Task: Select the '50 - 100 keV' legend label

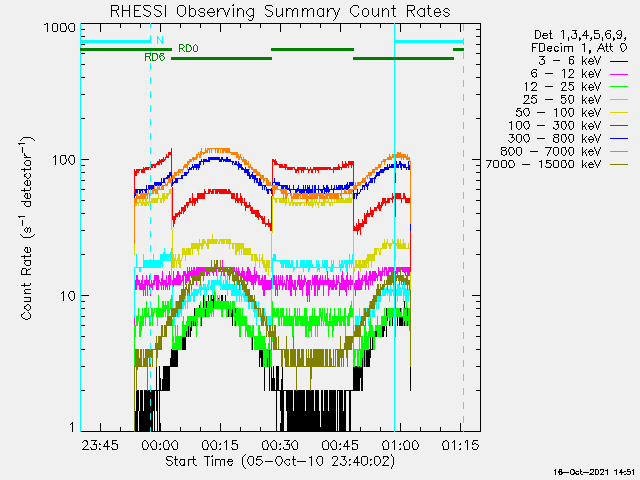Action: pos(559,113)
